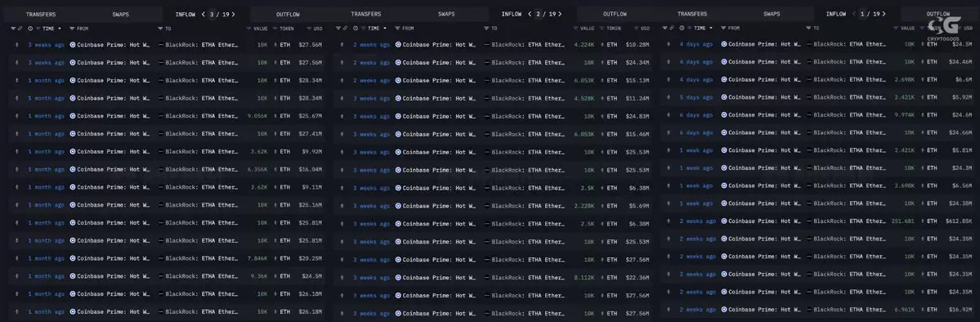Expand the TIME sort caret in the 3/19 panel

60,29
